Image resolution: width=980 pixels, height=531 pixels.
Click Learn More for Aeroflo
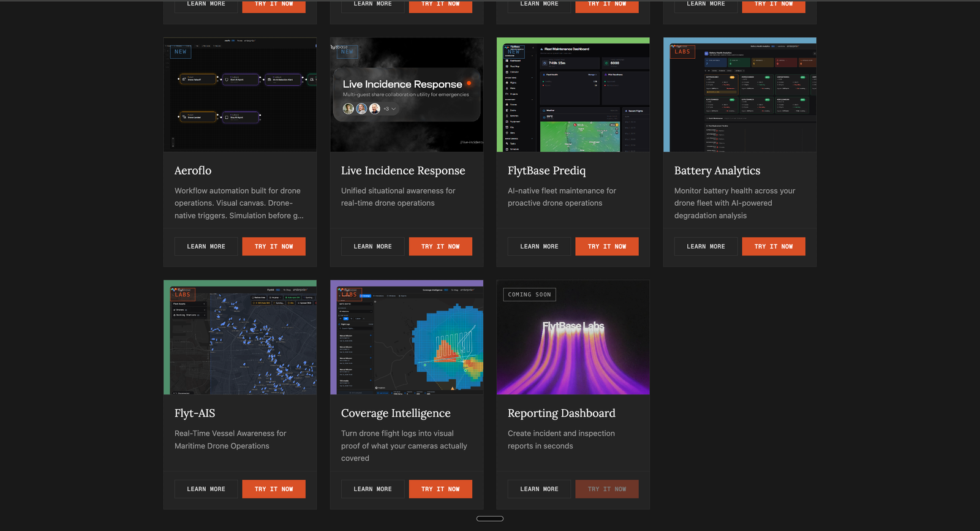(206, 246)
